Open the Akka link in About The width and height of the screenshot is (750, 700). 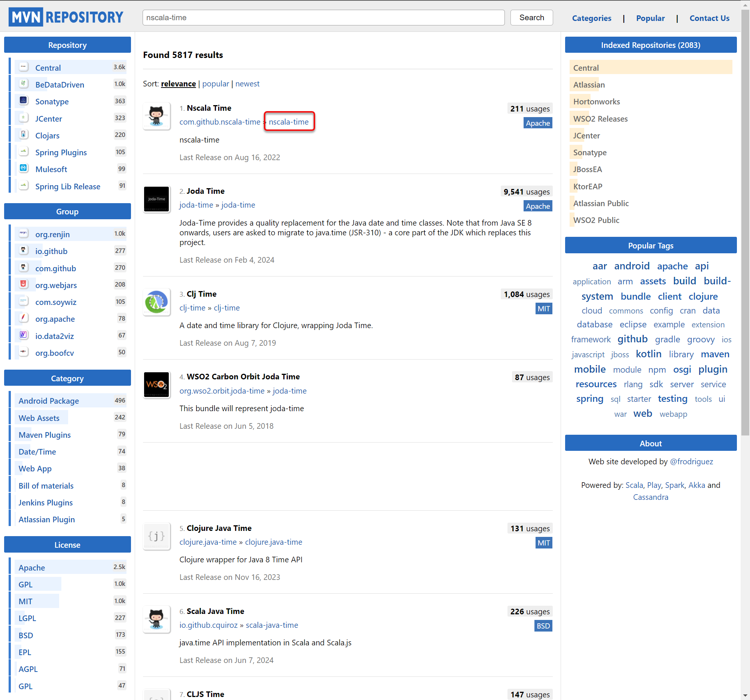click(696, 485)
